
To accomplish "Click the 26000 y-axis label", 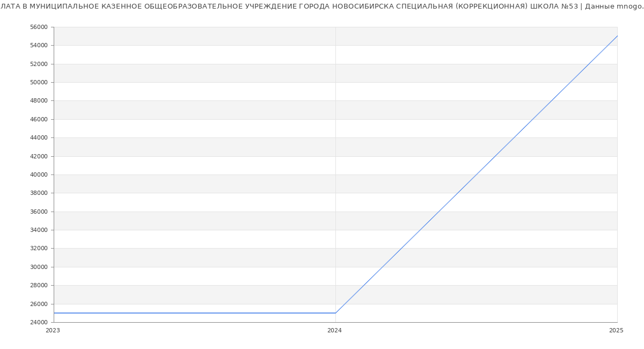I will (40, 304).
